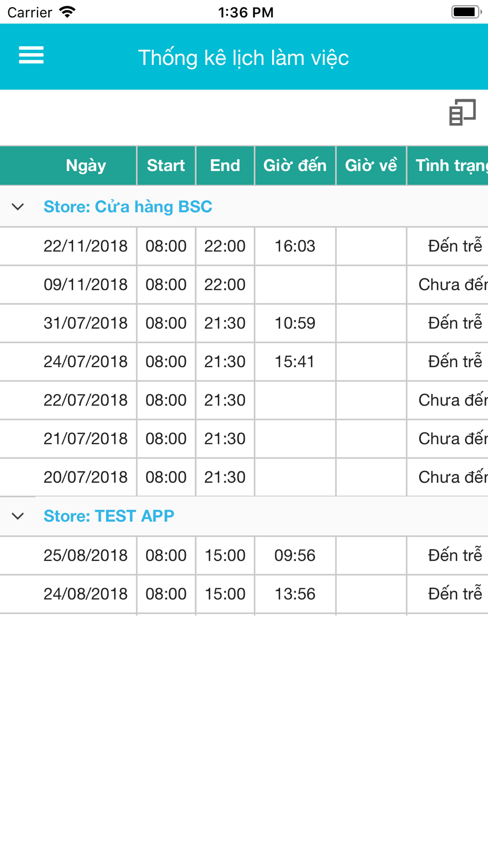
Task: Tap the 16:03 arrival time cell
Action: [x=295, y=246]
